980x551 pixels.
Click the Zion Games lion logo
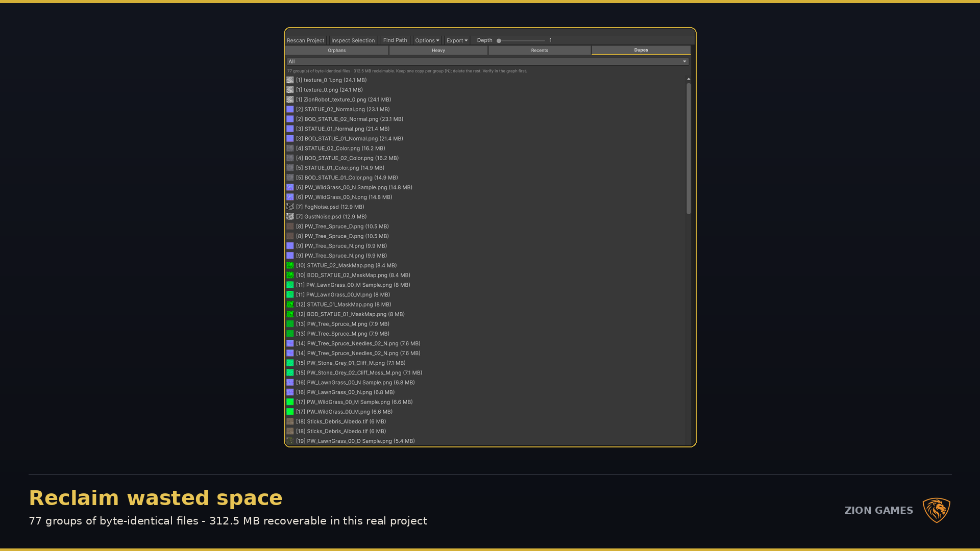(936, 510)
